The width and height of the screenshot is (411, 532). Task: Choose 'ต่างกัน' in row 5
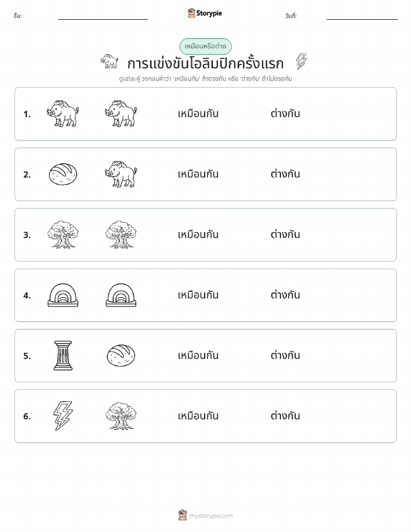coord(285,355)
